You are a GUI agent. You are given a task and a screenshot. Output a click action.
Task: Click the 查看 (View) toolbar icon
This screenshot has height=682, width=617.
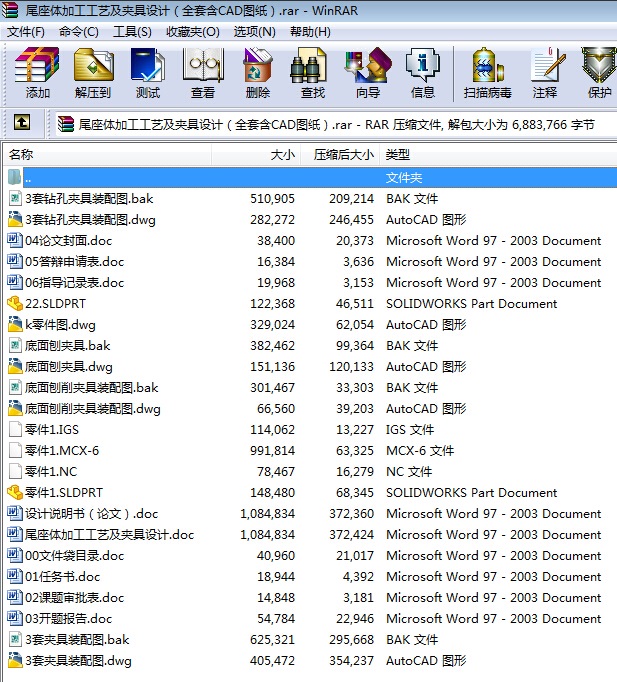pyautogui.click(x=203, y=65)
